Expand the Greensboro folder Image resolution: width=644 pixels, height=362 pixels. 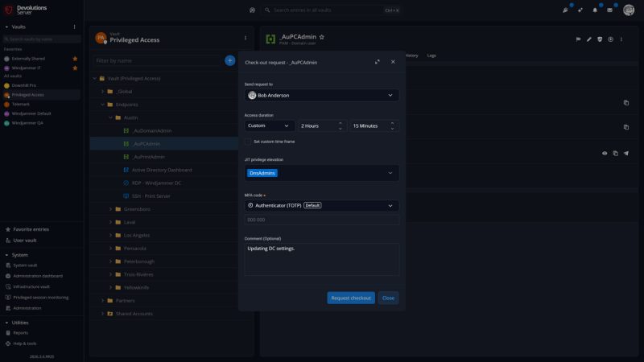[x=110, y=209]
